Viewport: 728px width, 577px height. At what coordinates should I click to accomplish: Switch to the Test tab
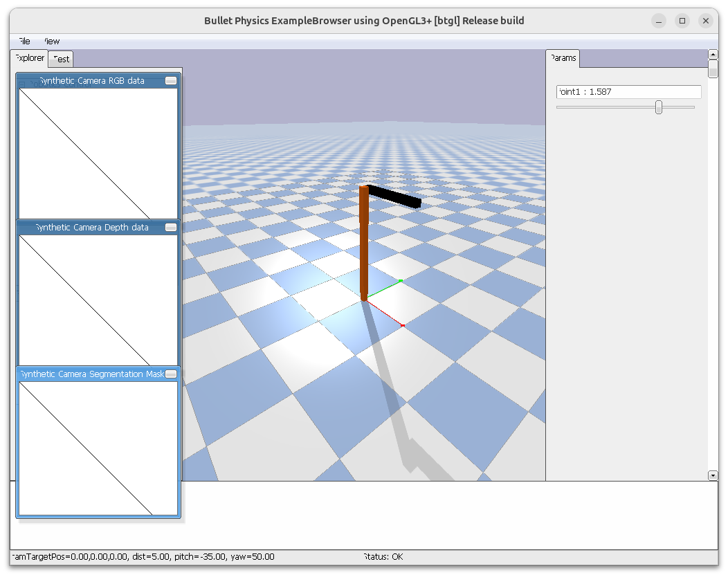click(x=61, y=59)
